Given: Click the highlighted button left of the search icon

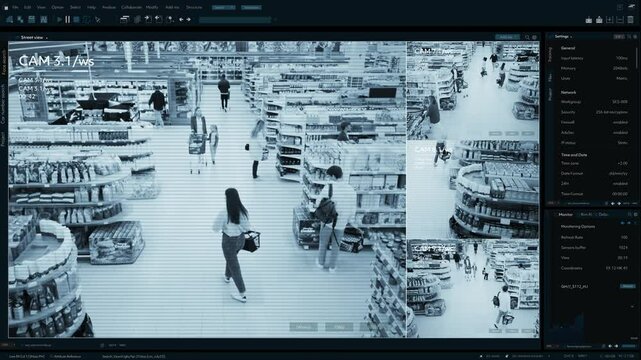Looking at the screenshot, I should click(x=507, y=37).
